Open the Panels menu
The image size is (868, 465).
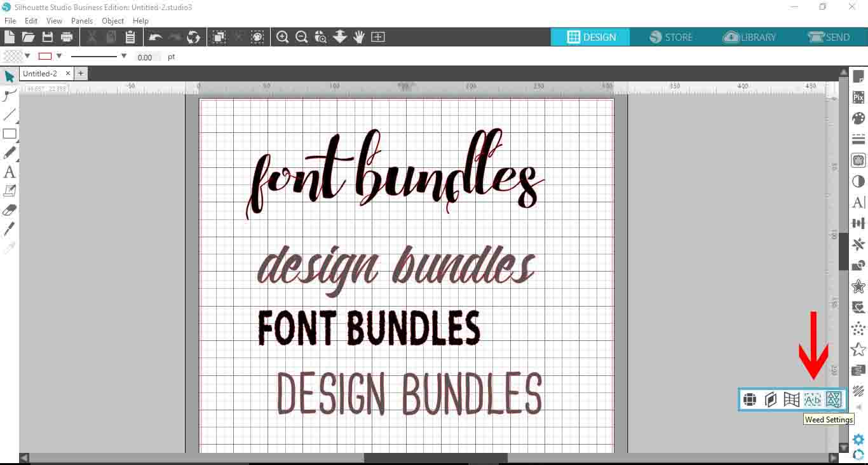[x=82, y=21]
